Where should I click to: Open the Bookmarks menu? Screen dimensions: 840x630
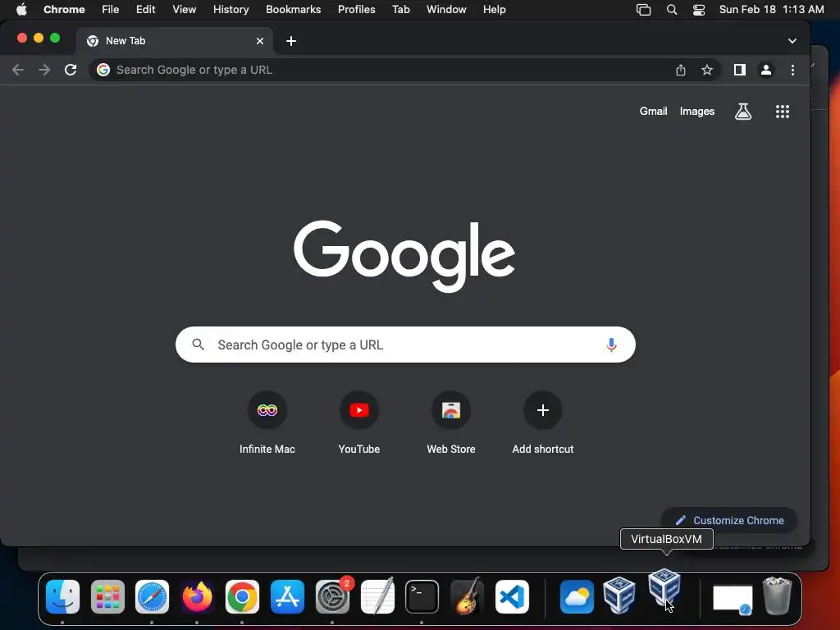pos(293,9)
